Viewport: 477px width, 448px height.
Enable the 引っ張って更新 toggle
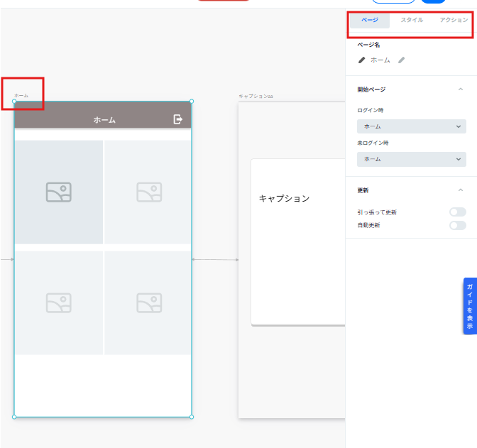[x=458, y=212]
